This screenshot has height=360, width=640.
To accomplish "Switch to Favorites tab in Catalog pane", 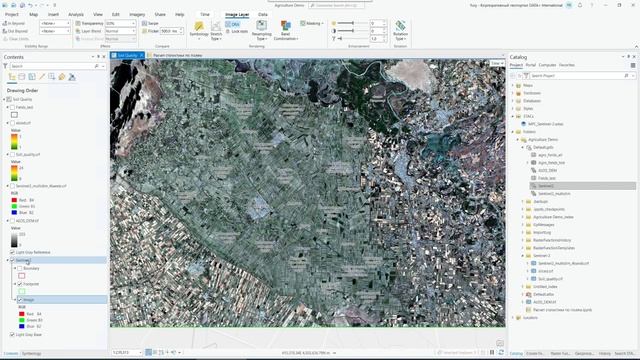I will click(567, 65).
